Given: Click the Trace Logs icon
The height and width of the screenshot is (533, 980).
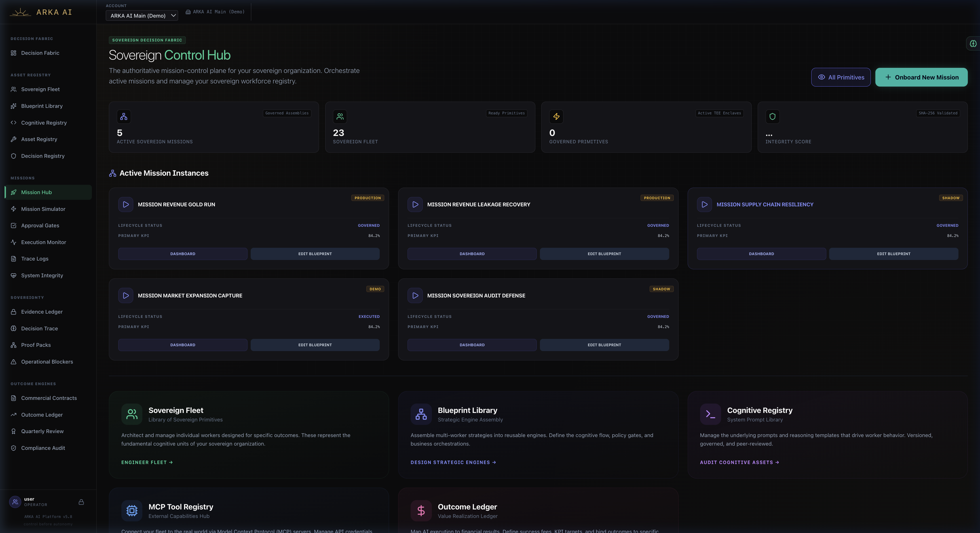Looking at the screenshot, I should [14, 259].
